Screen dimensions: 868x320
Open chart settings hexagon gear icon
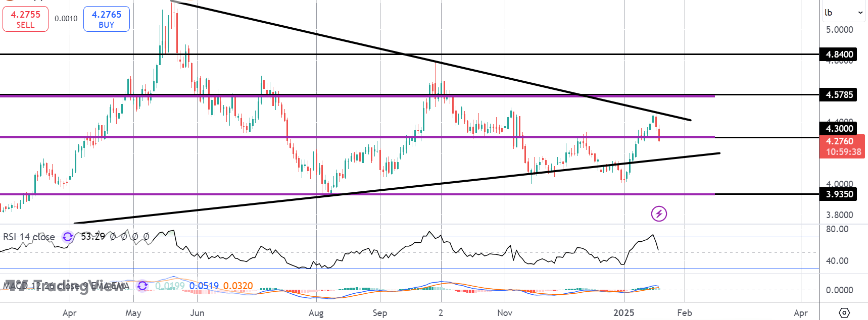pyautogui.click(x=844, y=313)
